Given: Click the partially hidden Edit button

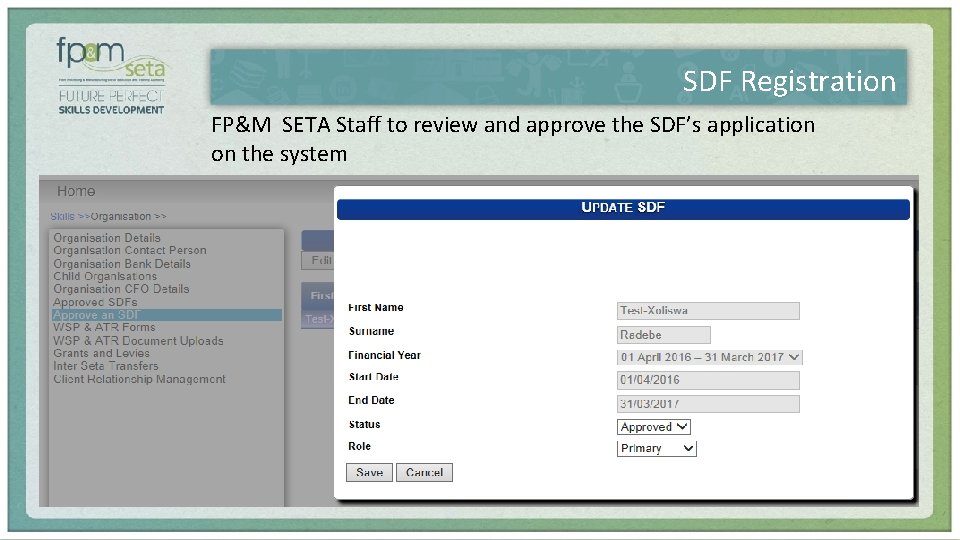Looking at the screenshot, I should 318,261.
